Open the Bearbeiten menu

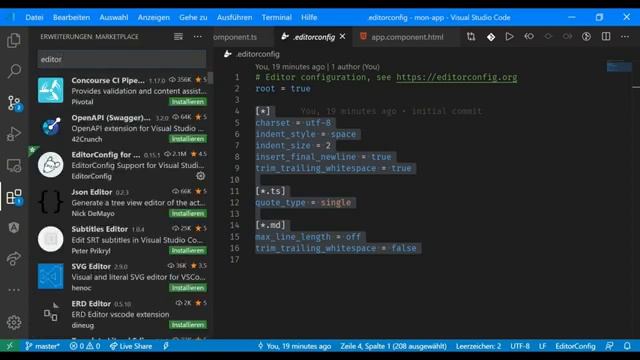pos(71,18)
